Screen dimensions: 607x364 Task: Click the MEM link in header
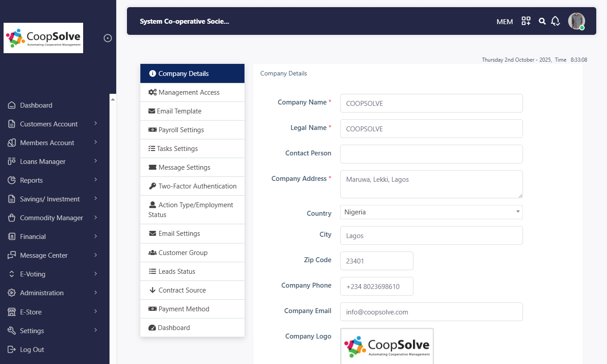(x=505, y=21)
